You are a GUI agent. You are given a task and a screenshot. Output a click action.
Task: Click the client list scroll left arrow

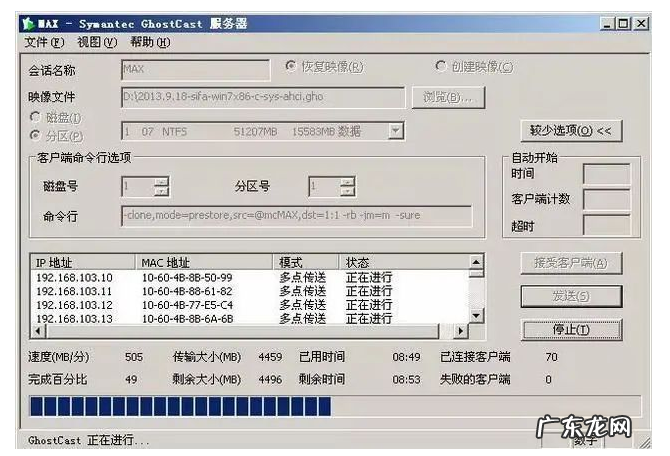pos(38,331)
